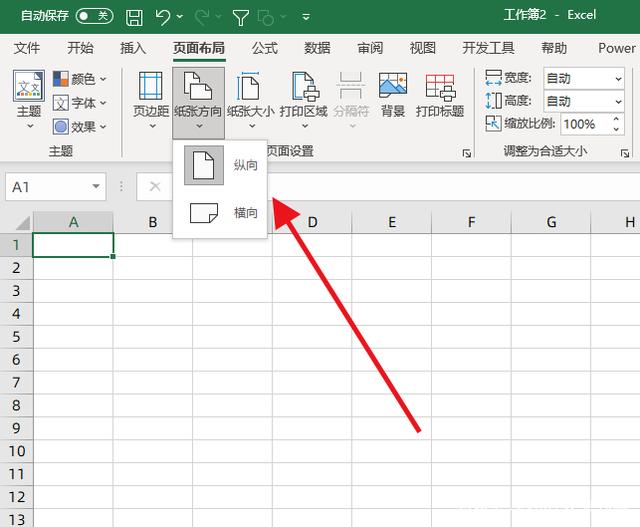Image resolution: width=640 pixels, height=527 pixels.
Task: Switch to the Formulas (公式) tab
Action: [264, 48]
